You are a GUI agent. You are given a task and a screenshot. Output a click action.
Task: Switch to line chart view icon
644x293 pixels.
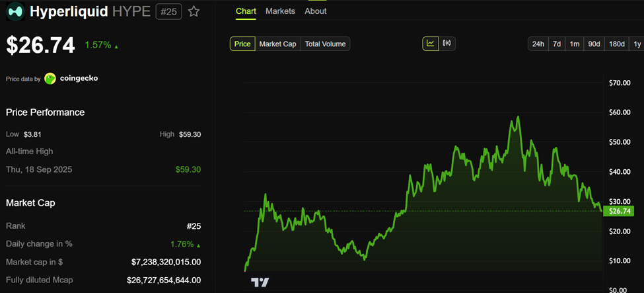(431, 44)
